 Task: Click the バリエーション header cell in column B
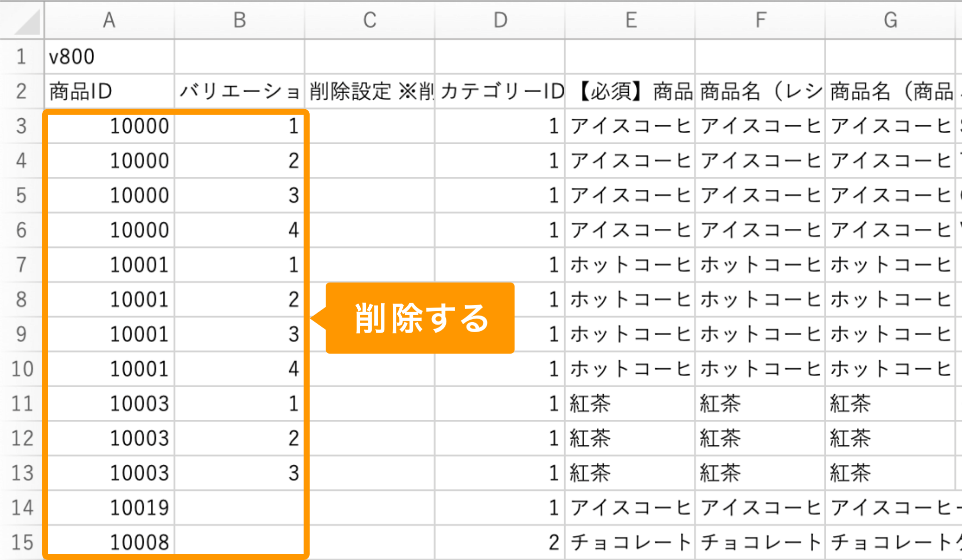(x=239, y=91)
